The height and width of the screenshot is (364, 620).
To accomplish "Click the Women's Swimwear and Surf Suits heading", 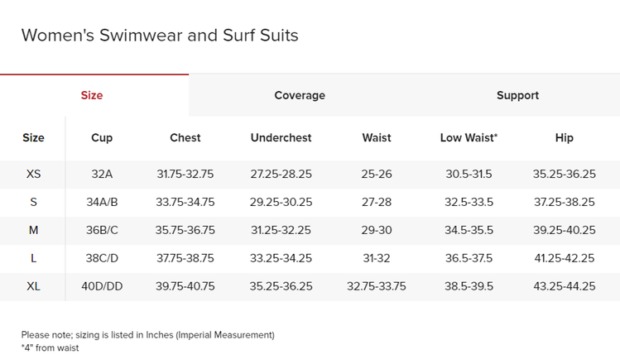I will point(160,36).
